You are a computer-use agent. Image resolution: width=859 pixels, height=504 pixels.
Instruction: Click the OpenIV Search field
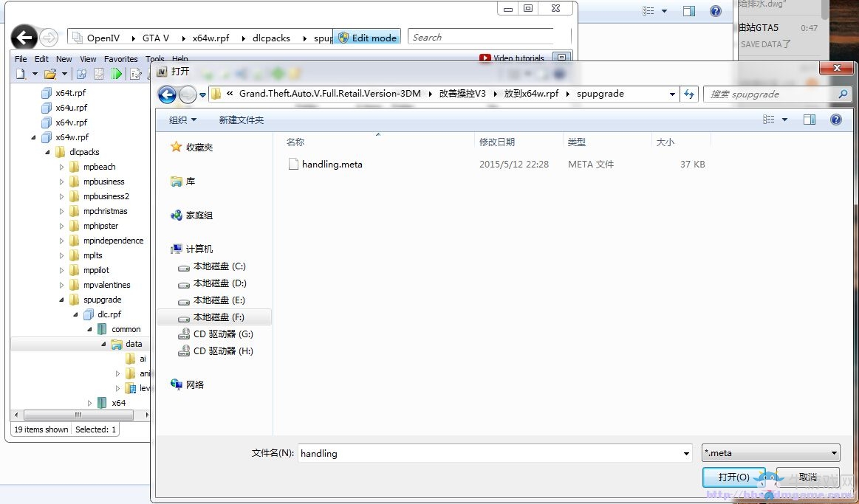tap(481, 37)
